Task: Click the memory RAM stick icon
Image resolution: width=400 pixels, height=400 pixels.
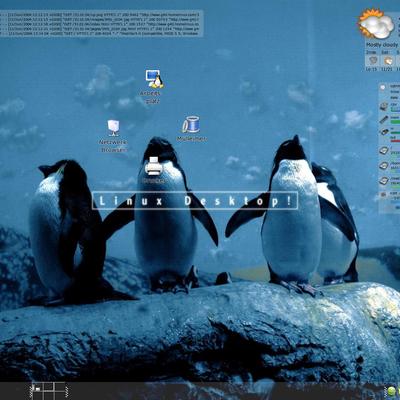Action: click(384, 119)
